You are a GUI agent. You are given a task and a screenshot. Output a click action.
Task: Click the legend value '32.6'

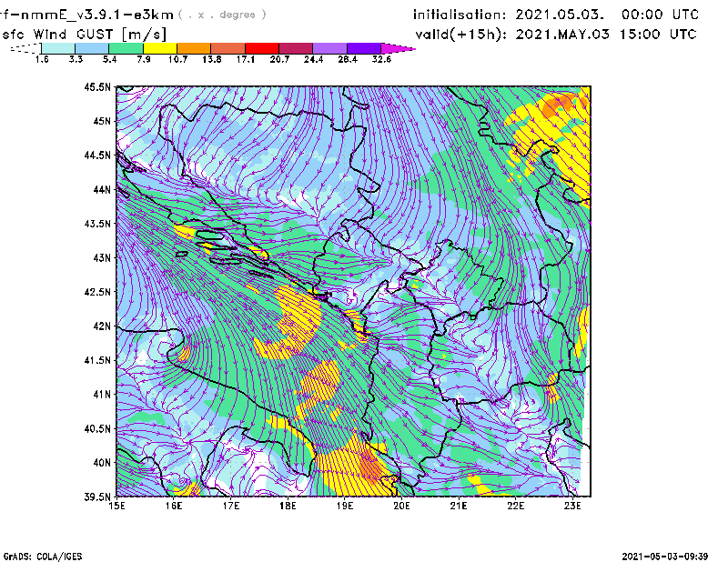coord(381,59)
